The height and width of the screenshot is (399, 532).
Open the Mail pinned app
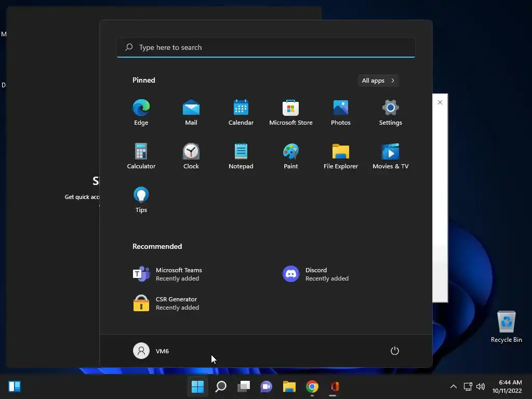[191, 113]
